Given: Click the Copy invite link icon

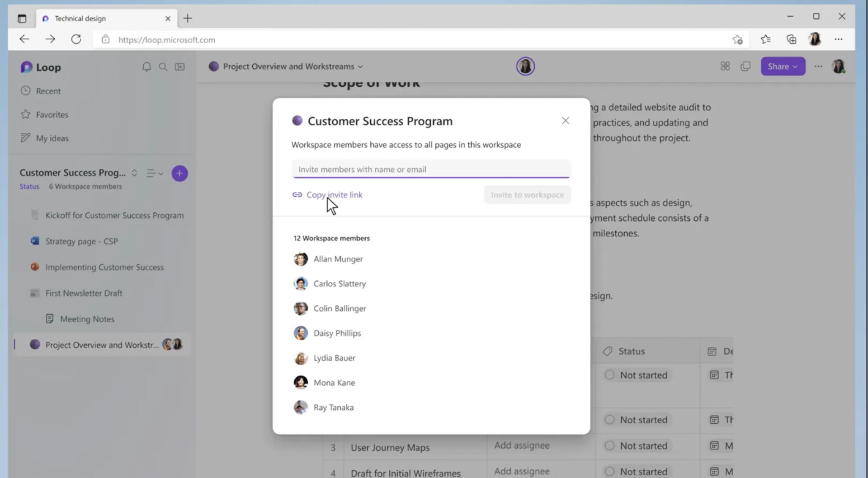Looking at the screenshot, I should (297, 194).
